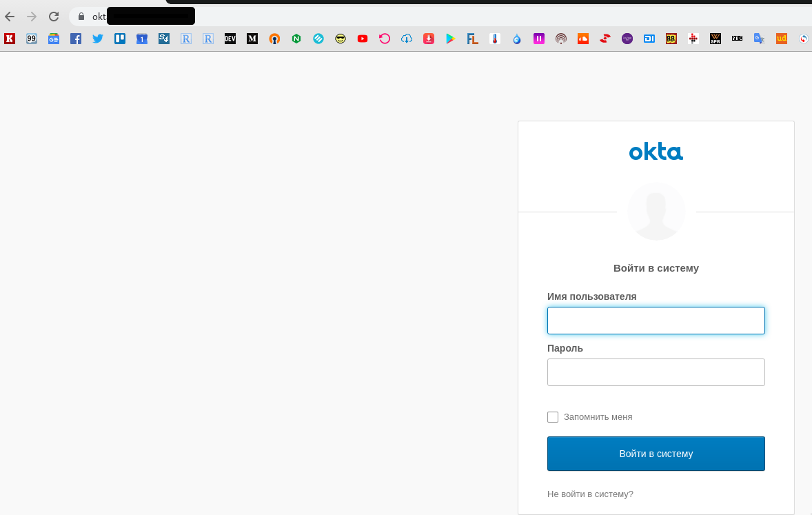
Task: Open the red swirl bookmark
Action: (x=605, y=39)
